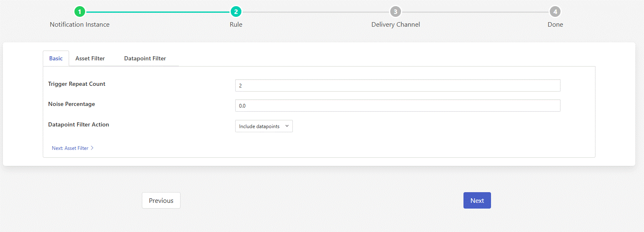Image resolution: width=644 pixels, height=232 pixels.
Task: Switch to the Basic tab
Action: click(x=56, y=58)
